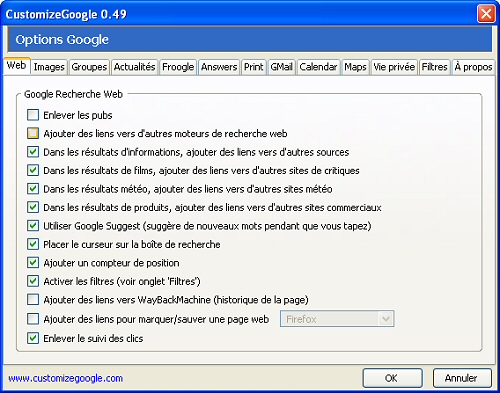The image size is (500, 393).
Task: Go to the Answers tab
Action: click(x=219, y=67)
